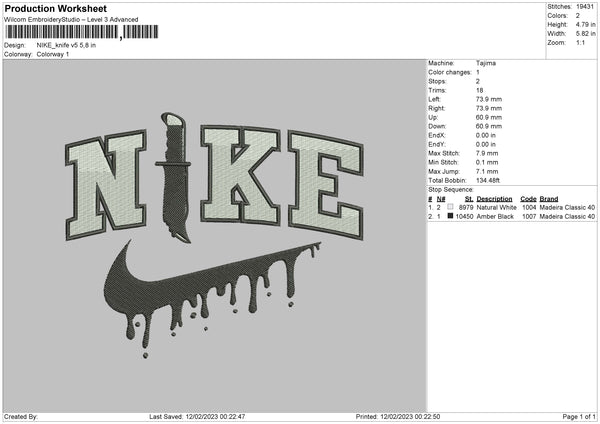This screenshot has height=424, width=600.
Task: Select the Down value 60.9 mm
Action: pyautogui.click(x=489, y=126)
